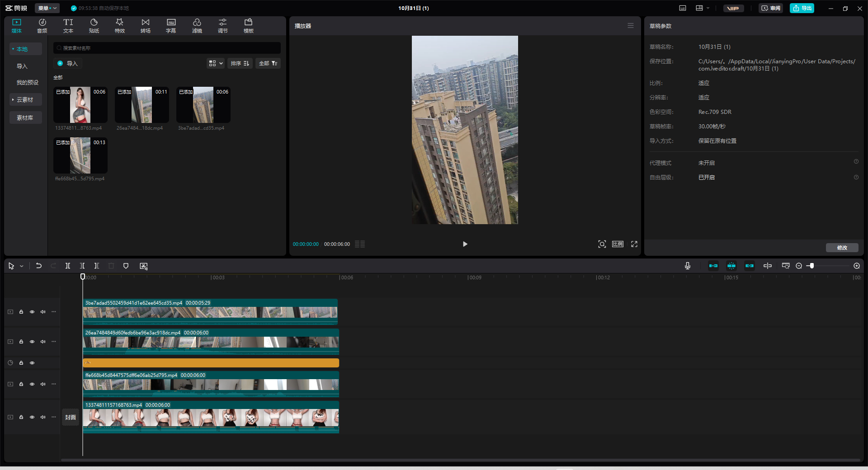Viewport: 868px width, 470px height.
Task: Click the timeline horizontal scrollbar
Action: [460, 460]
